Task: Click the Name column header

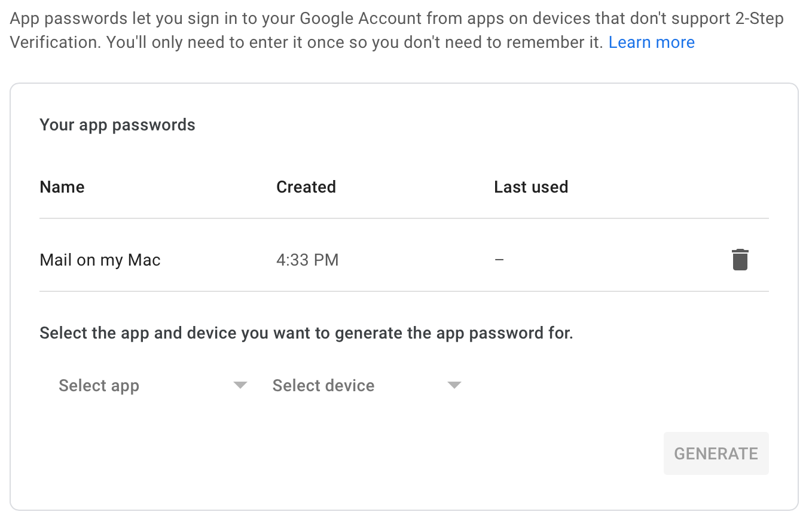Action: pyautogui.click(x=62, y=187)
